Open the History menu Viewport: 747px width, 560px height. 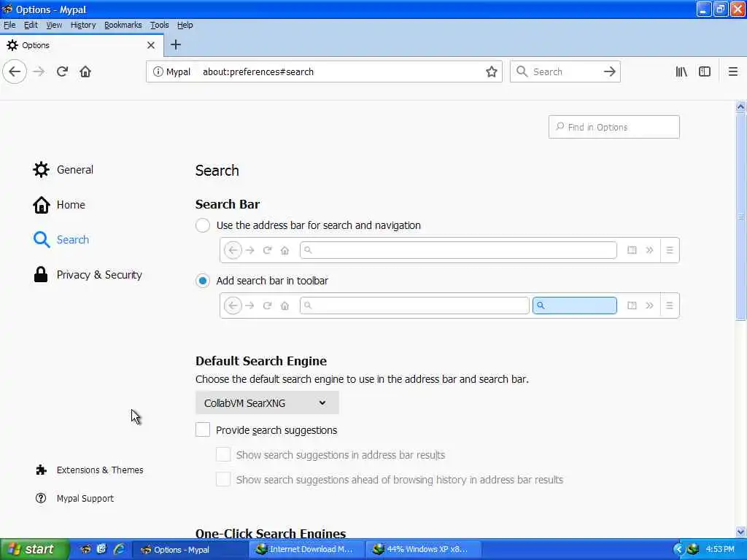[83, 25]
